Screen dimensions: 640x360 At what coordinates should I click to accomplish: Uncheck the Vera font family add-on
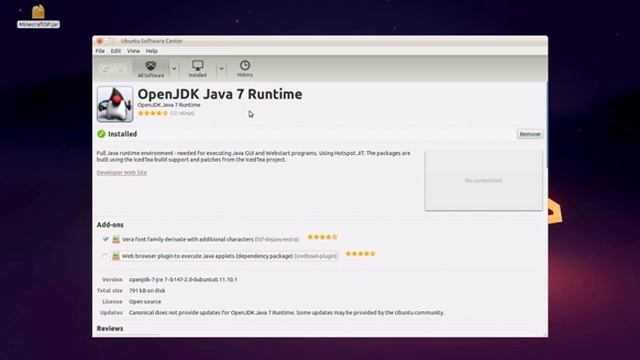(105, 239)
